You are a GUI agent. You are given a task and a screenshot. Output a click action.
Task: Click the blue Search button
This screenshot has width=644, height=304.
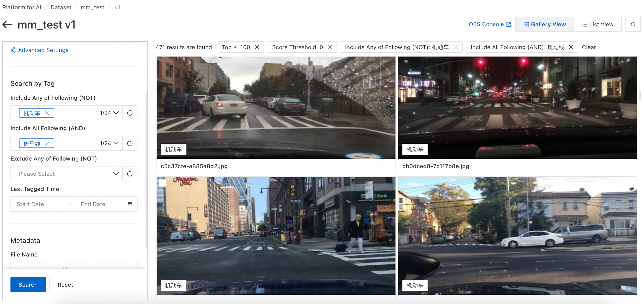point(28,285)
